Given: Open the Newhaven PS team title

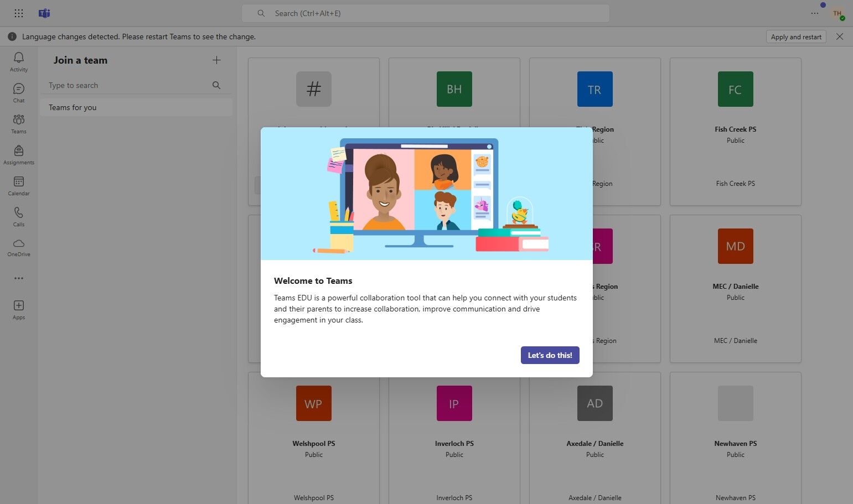Looking at the screenshot, I should tap(736, 443).
